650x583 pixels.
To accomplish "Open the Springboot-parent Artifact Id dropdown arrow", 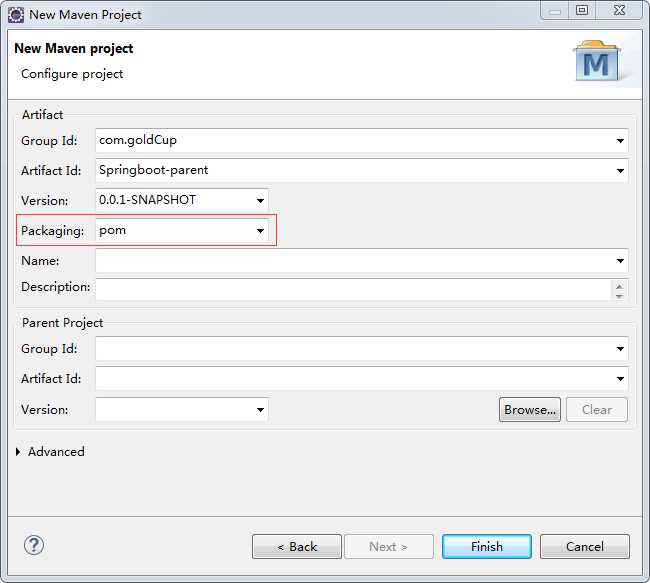I will pos(620,170).
